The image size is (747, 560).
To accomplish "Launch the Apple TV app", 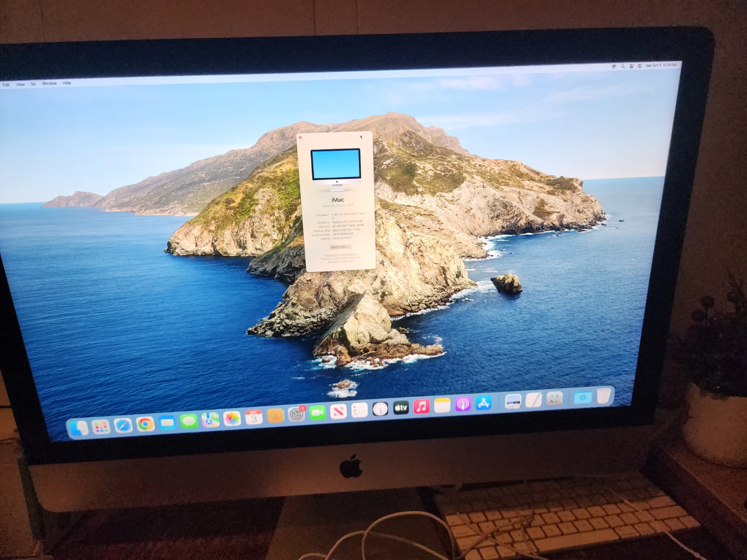I will [401, 408].
